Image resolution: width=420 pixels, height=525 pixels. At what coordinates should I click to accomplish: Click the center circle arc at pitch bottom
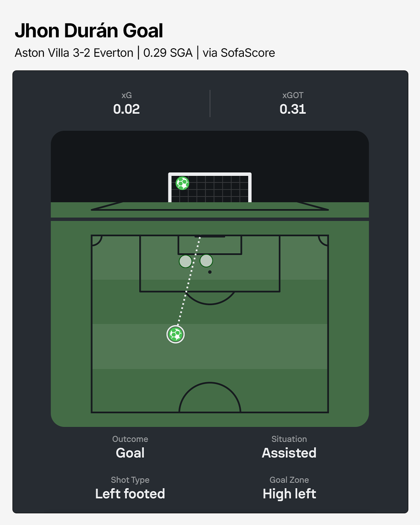(x=210, y=384)
